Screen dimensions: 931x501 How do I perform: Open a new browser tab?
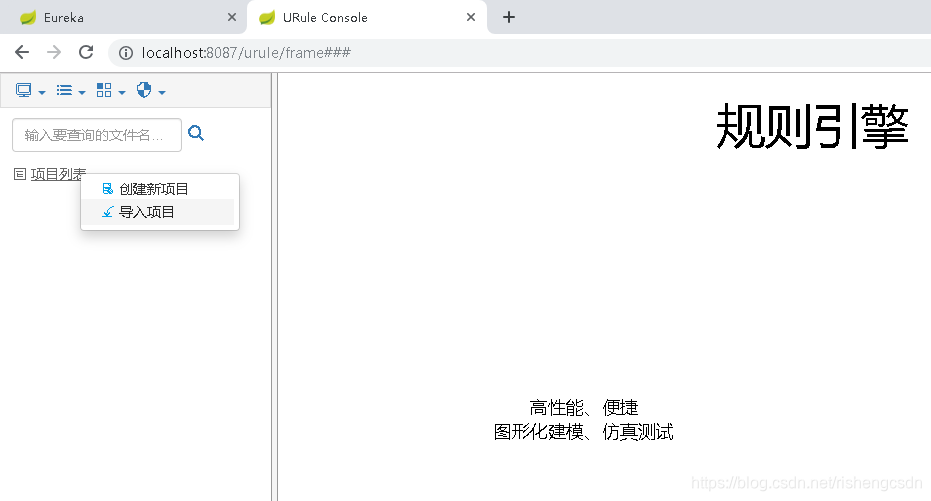click(x=509, y=17)
